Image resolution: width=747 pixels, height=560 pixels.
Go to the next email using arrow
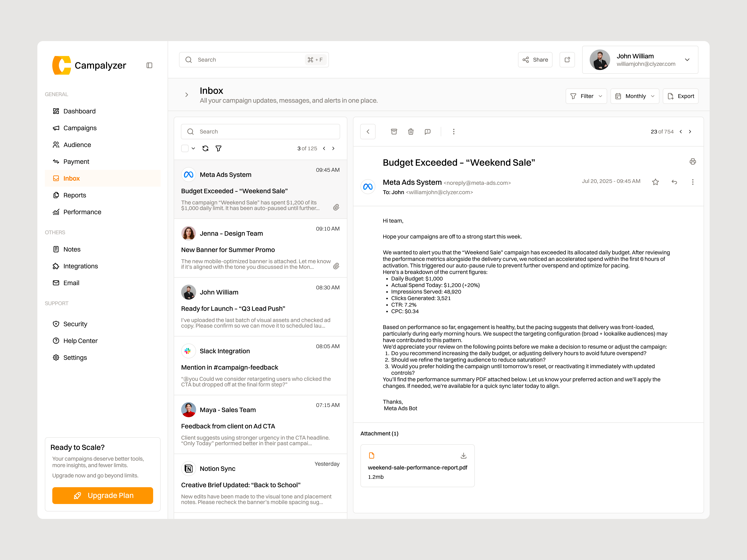(x=690, y=132)
